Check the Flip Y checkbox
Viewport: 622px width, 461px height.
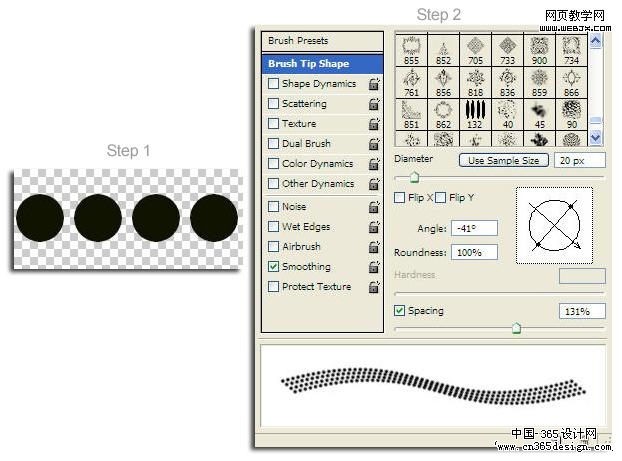[440, 197]
